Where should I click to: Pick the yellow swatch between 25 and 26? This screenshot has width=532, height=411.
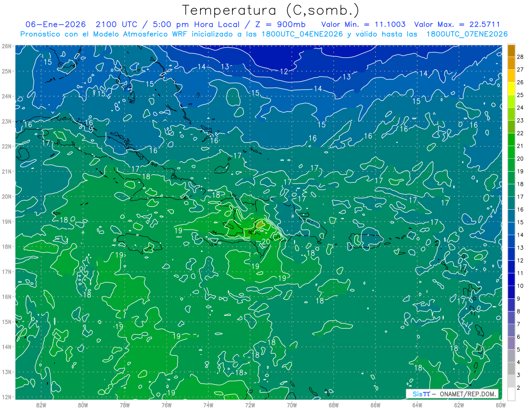511,88
